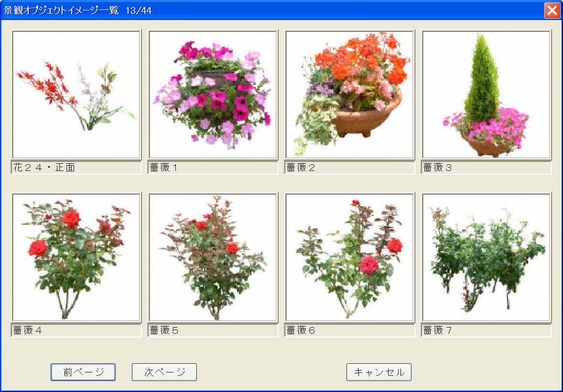Select the 薔薇７ green hedge thumbnail

pyautogui.click(x=487, y=257)
